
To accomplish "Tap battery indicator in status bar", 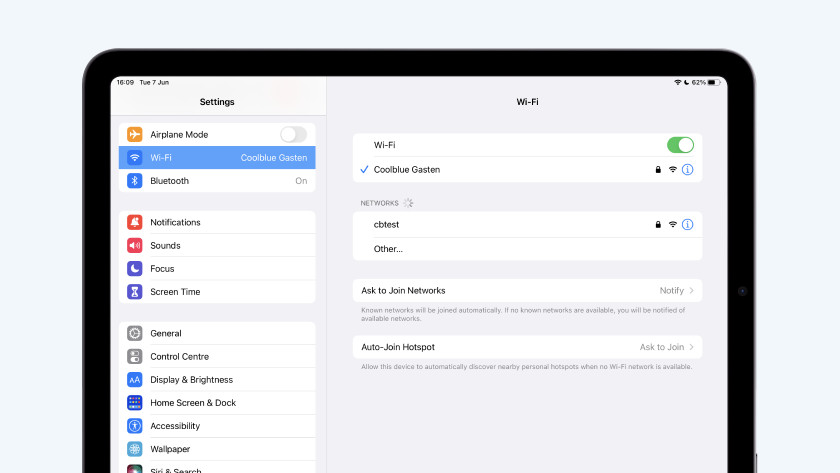I will 713,82.
